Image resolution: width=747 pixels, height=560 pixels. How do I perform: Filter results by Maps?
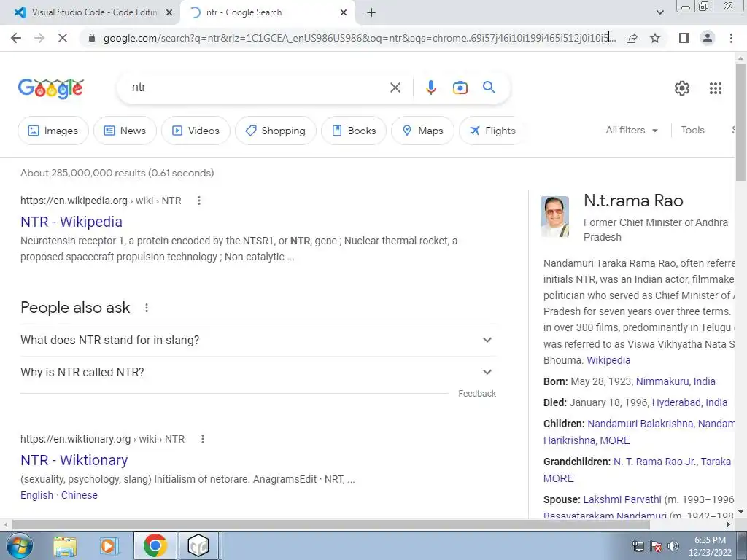point(422,131)
